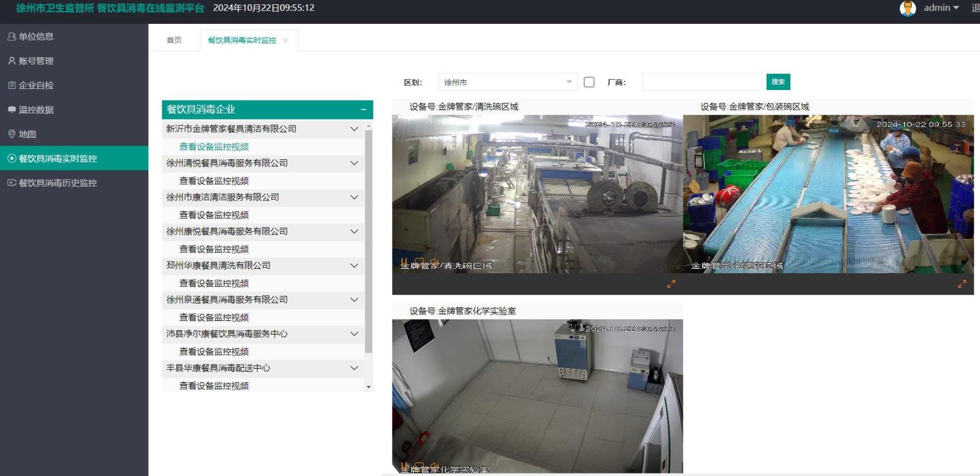
Task: Click scrollbar down arrow of company list
Action: pyautogui.click(x=368, y=387)
